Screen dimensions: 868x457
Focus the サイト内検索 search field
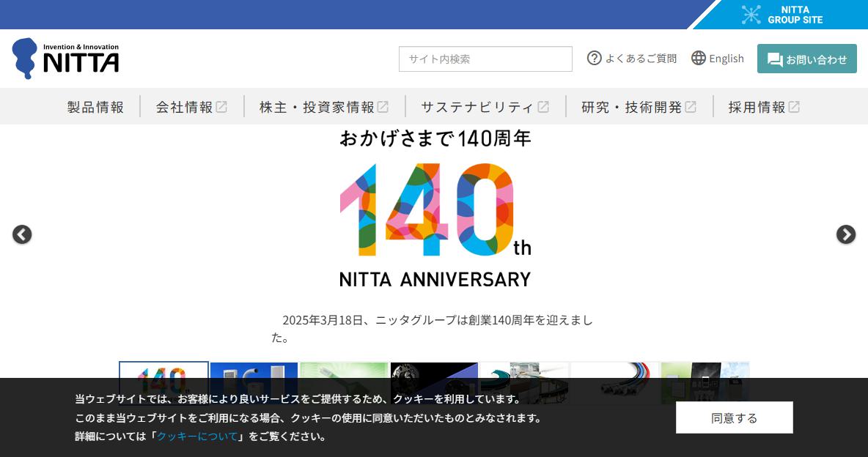click(x=485, y=59)
